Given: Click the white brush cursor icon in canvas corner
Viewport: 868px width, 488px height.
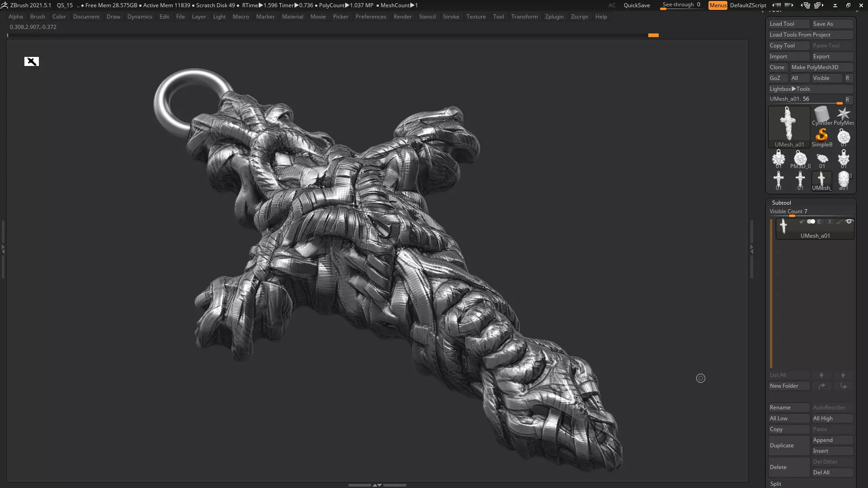Looking at the screenshot, I should pos(32,61).
